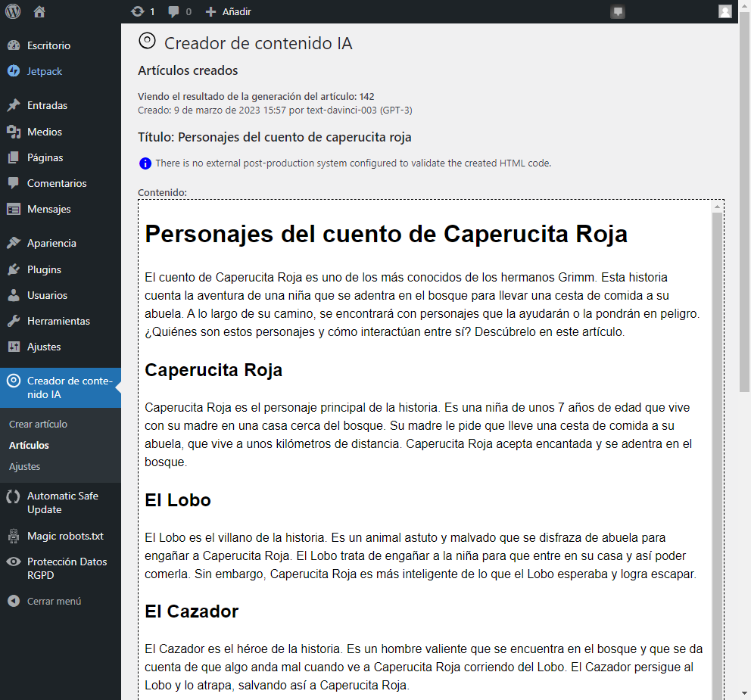Click the Creador de contenido IA page heading
This screenshot has height=700, width=751.
click(x=258, y=43)
